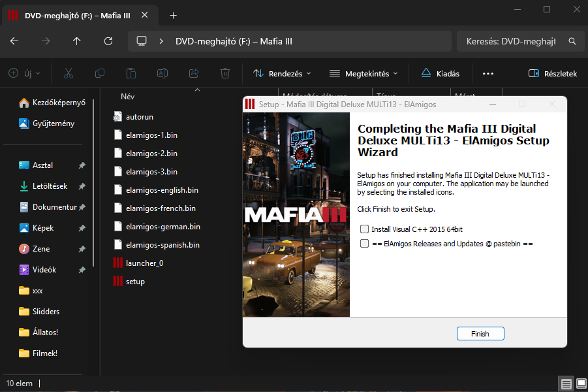The width and height of the screenshot is (588, 392).
Task: Go up one folder level
Action: pos(76,41)
